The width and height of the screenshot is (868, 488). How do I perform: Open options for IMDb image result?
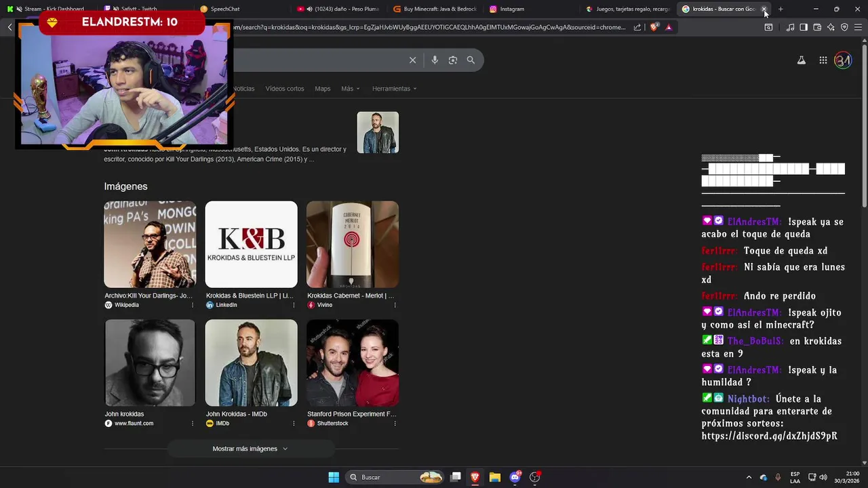point(294,424)
